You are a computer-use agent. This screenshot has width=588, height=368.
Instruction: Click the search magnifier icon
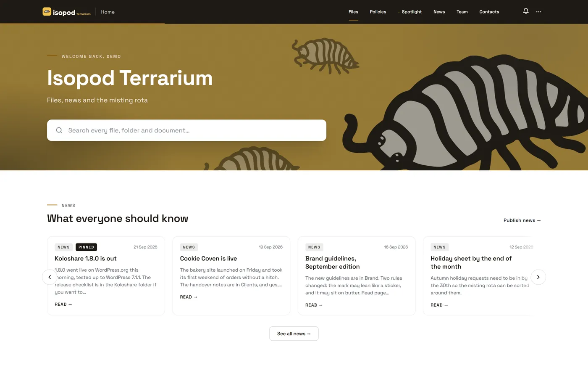59,130
